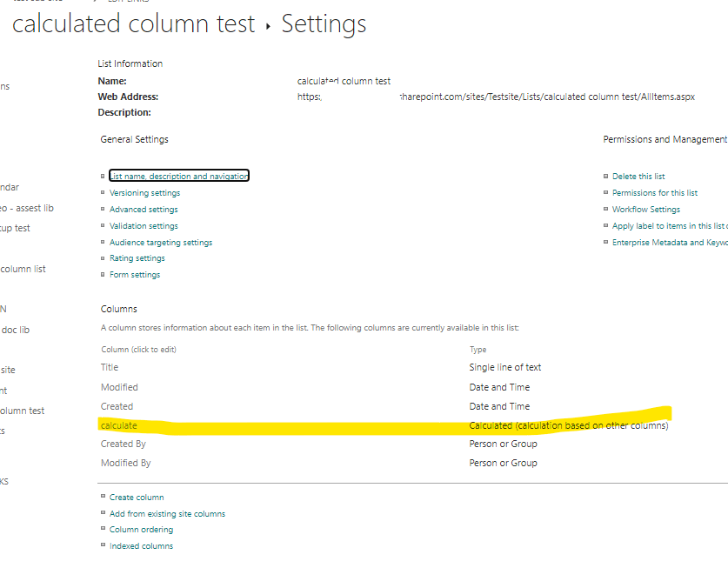Image resolution: width=728 pixels, height=568 pixels.
Task: Click Delete this list
Action: 638,177
